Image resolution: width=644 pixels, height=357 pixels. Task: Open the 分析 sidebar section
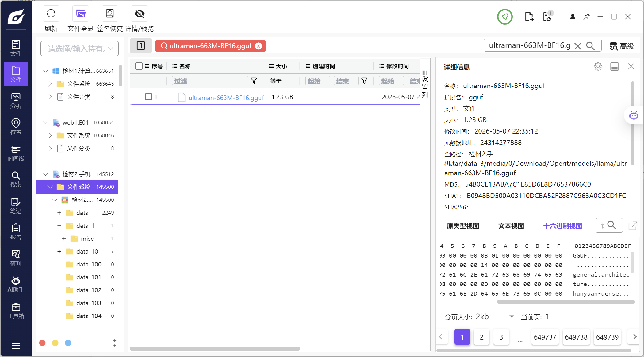[x=16, y=101]
